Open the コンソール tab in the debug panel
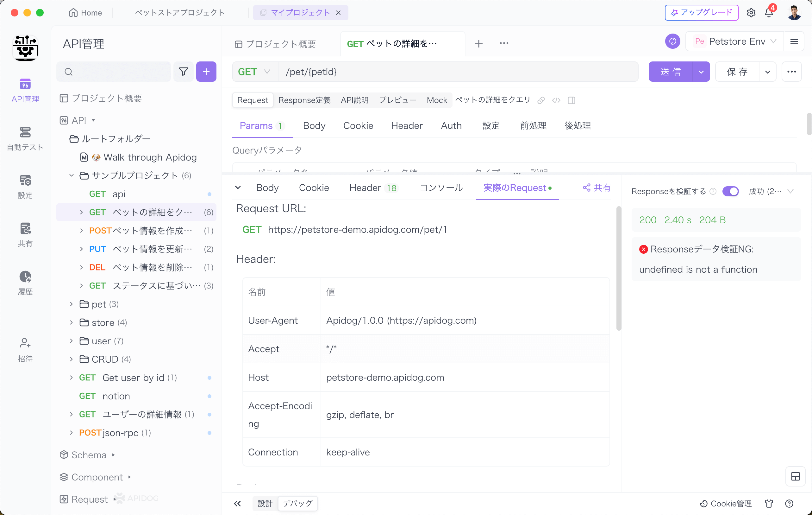This screenshot has width=812, height=515. click(440, 188)
